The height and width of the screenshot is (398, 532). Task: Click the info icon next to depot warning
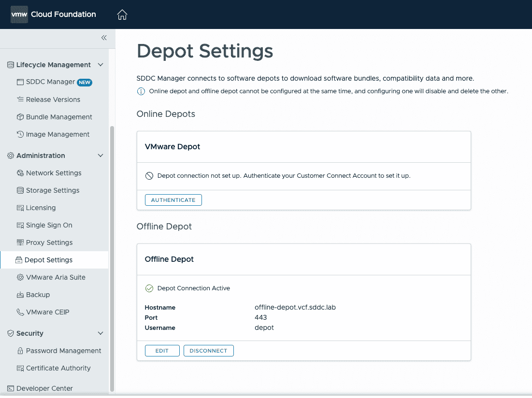click(141, 91)
